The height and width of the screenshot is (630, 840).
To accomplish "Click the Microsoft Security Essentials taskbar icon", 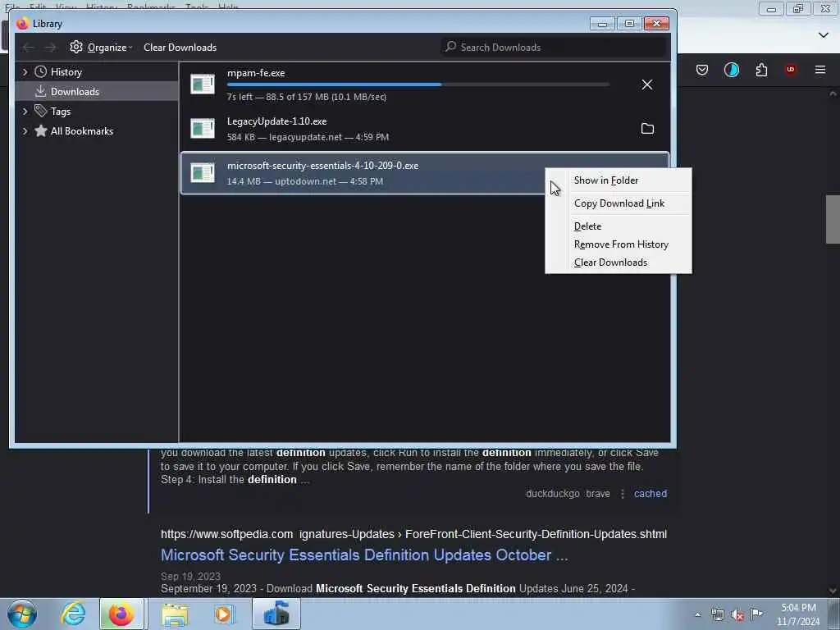I will [x=276, y=614].
